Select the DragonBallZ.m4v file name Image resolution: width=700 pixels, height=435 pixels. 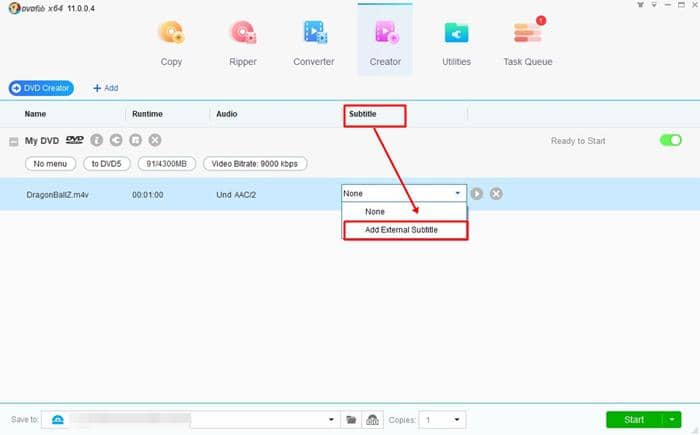57,195
